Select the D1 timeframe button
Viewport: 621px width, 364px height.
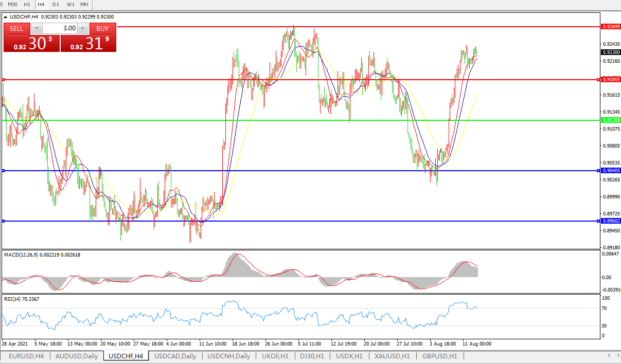[x=56, y=4]
